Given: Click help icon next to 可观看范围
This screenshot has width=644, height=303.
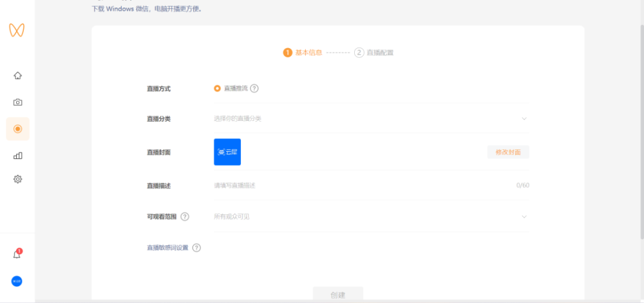Looking at the screenshot, I should tap(185, 217).
